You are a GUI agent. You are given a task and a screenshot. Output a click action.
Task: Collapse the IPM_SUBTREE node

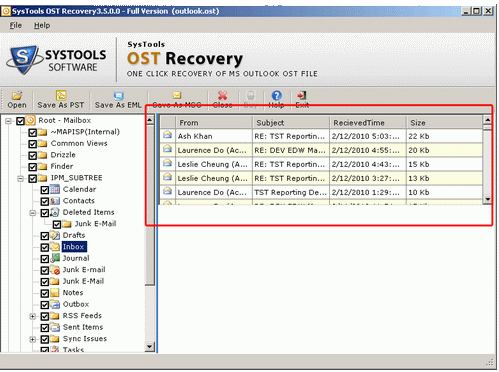coord(20,179)
